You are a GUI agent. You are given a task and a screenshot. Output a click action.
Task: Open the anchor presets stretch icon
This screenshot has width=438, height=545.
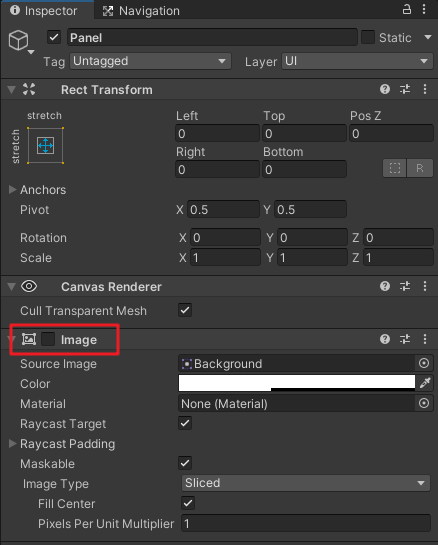[46, 146]
